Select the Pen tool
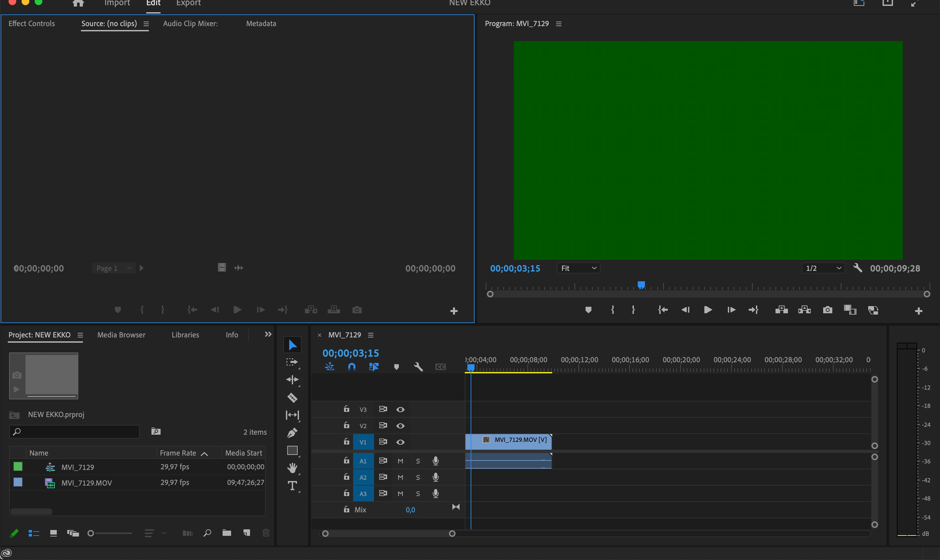 click(292, 432)
